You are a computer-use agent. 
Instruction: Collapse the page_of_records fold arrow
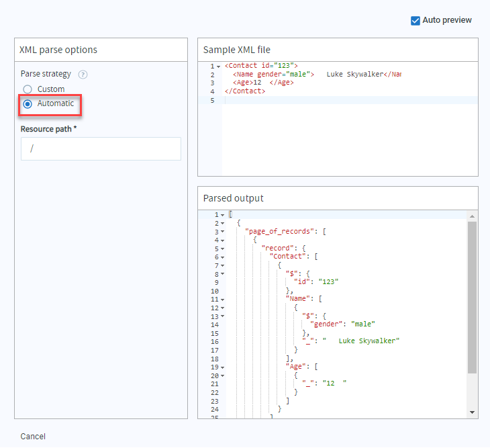click(x=222, y=232)
